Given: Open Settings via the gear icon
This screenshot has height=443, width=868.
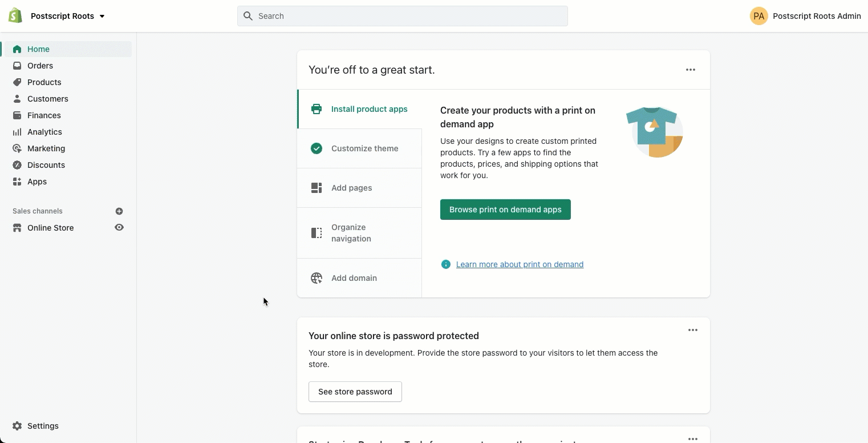Looking at the screenshot, I should (17, 426).
